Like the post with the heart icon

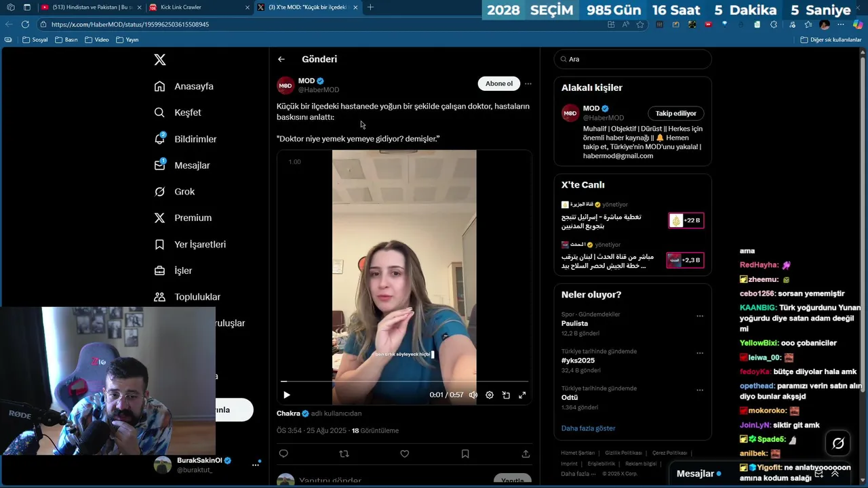(405, 453)
